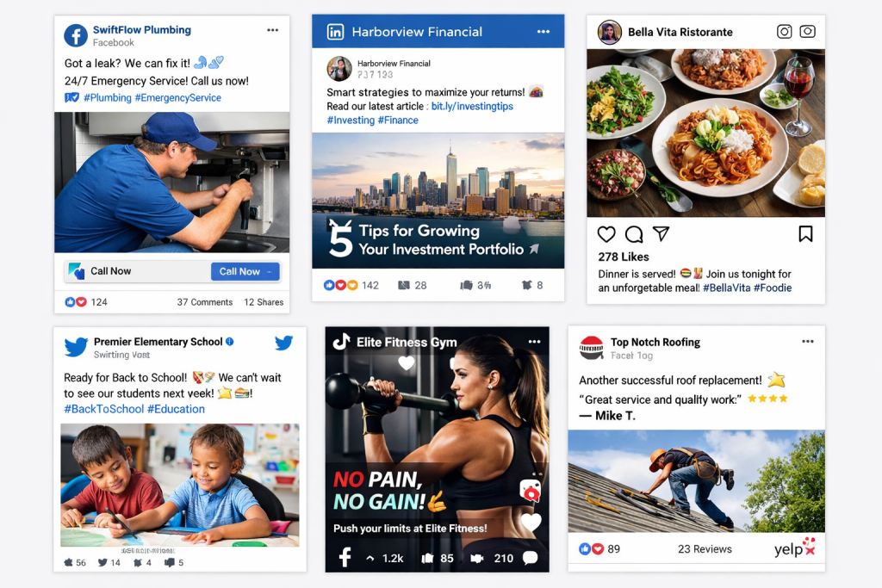Click the Facebook logo beside SwiftFlow Plumbing

point(76,35)
